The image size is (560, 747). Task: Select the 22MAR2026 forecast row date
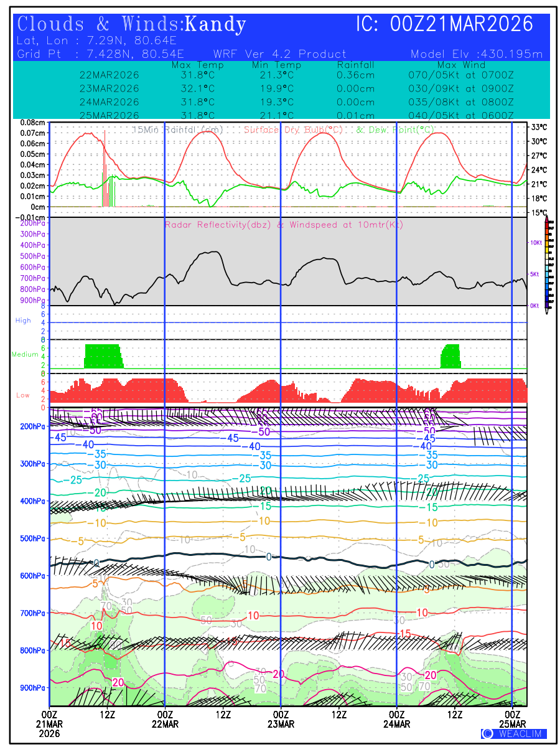(110, 75)
